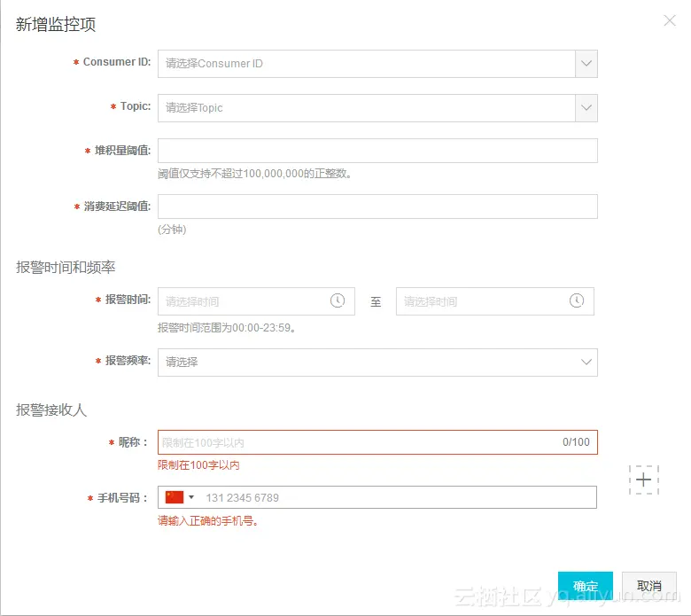Click the hint 报警时间范围为00:00-23:59
The image size is (691, 616).
point(227,328)
